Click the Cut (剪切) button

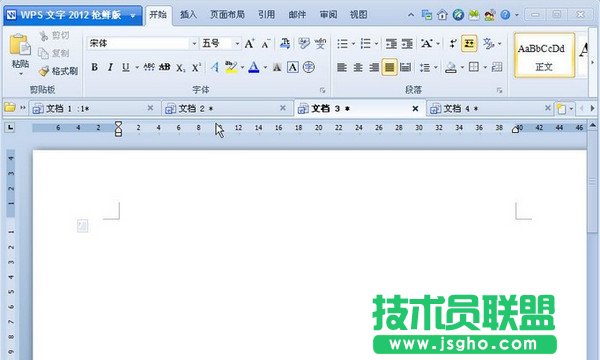(x=54, y=36)
